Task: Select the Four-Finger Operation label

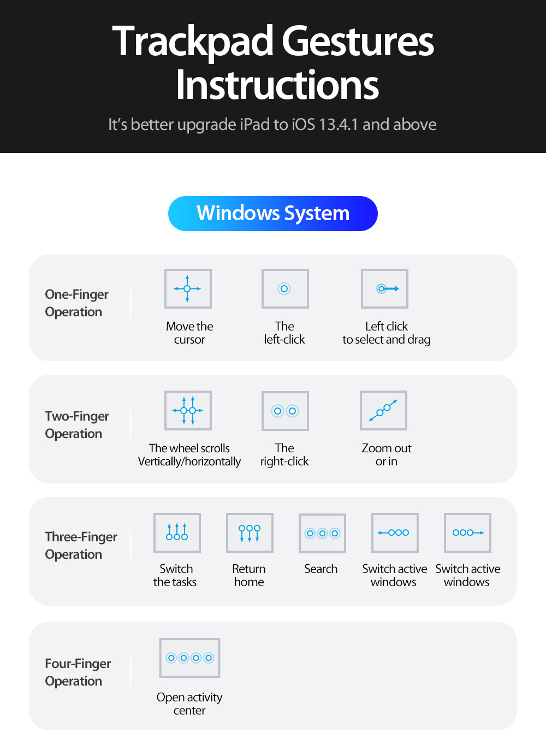Action: [78, 672]
